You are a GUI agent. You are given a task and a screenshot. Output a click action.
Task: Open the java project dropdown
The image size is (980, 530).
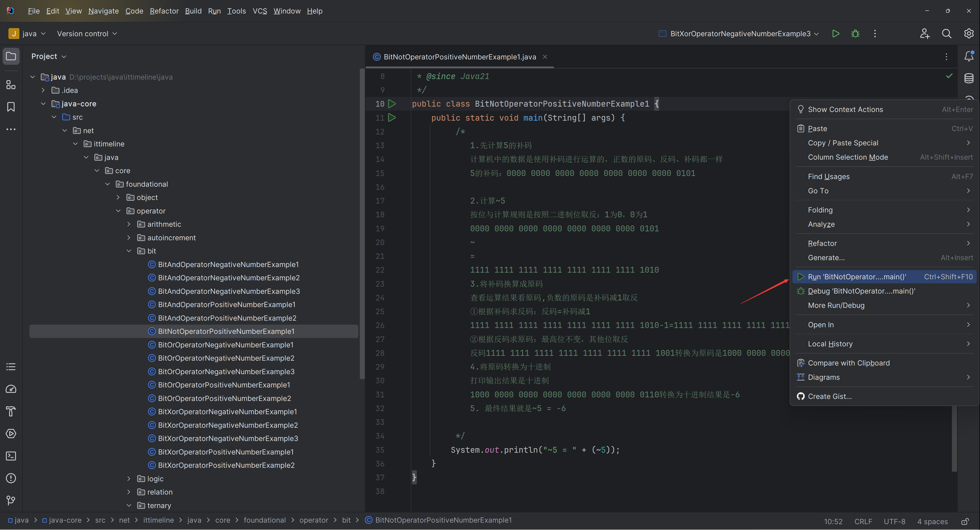[x=27, y=34]
